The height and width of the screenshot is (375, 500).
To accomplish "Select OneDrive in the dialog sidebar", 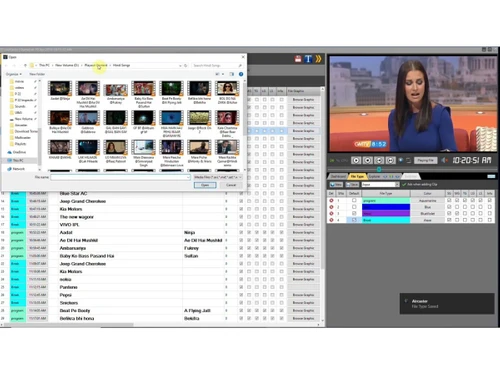I will click(19, 152).
